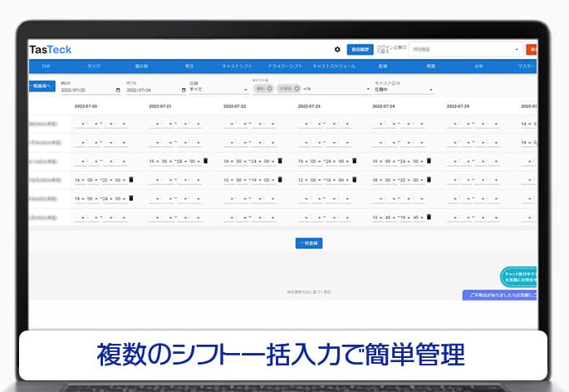569x392 pixels.
Task: Open the calendar picker for the start date
Action: point(117,90)
